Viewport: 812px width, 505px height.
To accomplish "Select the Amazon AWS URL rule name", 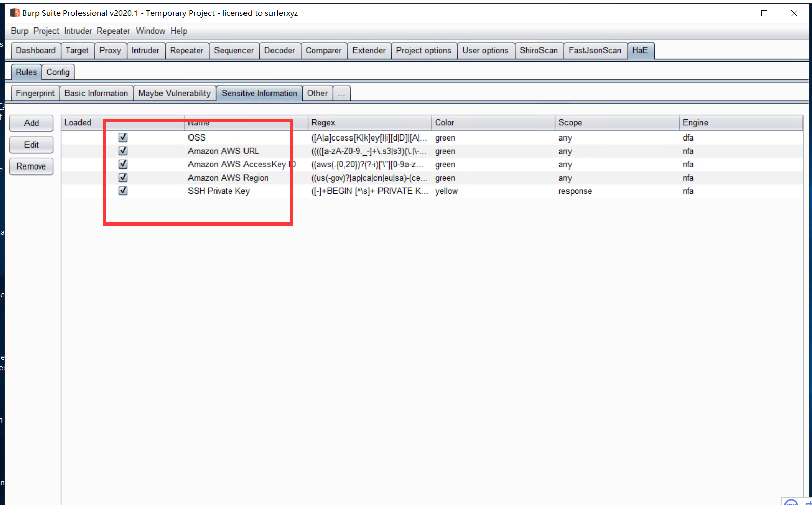I will tap(223, 151).
